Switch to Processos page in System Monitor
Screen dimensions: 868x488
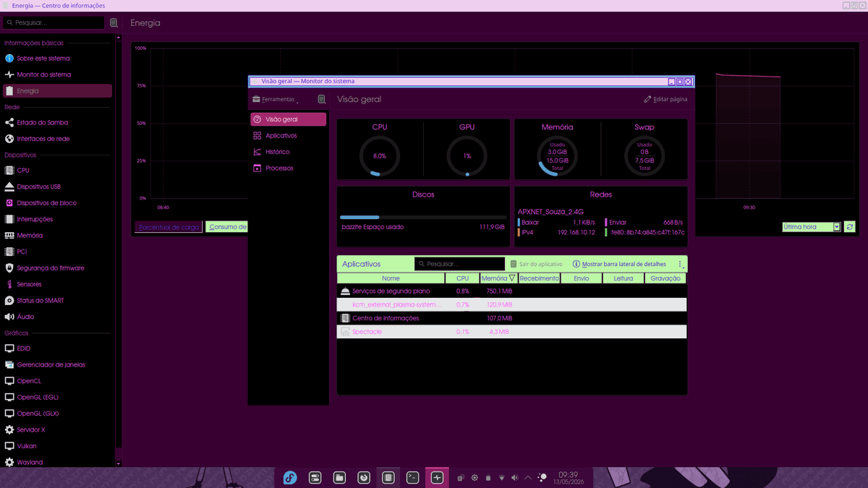[288, 168]
